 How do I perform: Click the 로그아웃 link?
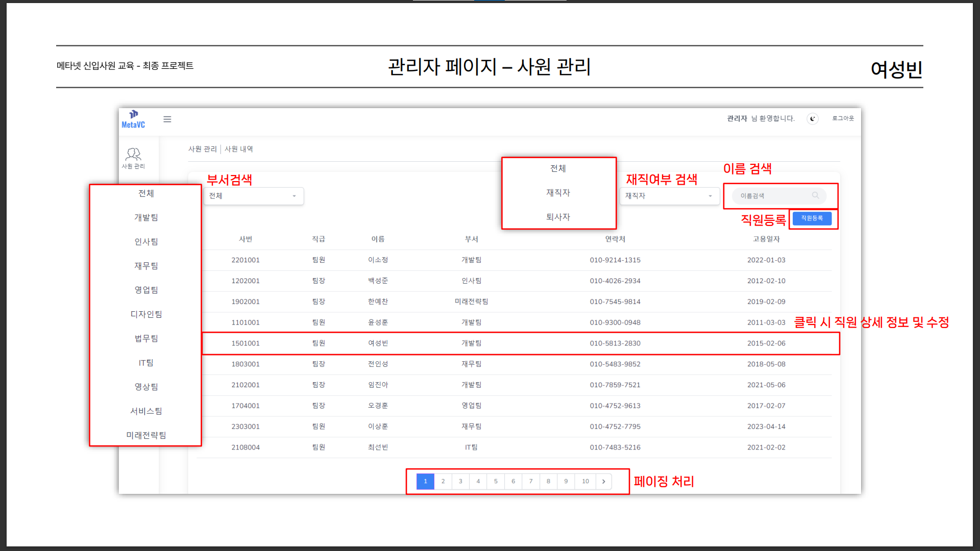[843, 118]
